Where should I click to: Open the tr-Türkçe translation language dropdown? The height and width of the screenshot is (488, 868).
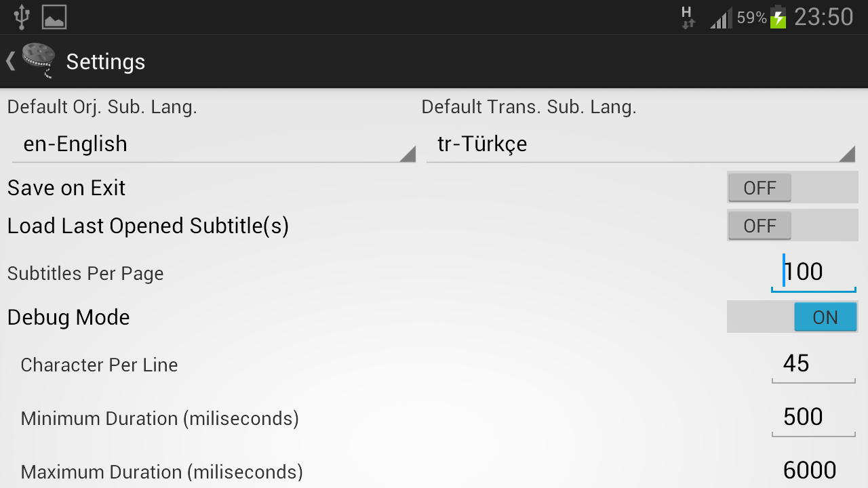[640, 144]
